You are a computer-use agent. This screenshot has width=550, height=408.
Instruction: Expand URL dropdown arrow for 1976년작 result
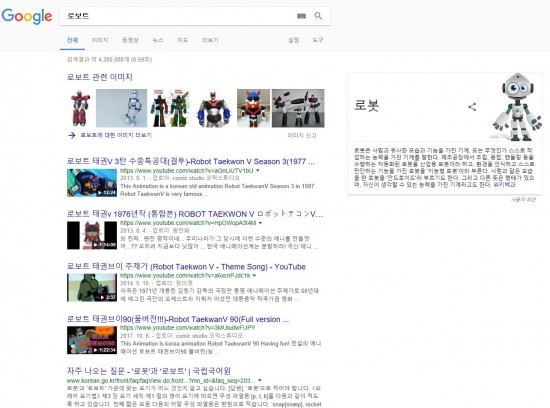pyautogui.click(x=260, y=223)
